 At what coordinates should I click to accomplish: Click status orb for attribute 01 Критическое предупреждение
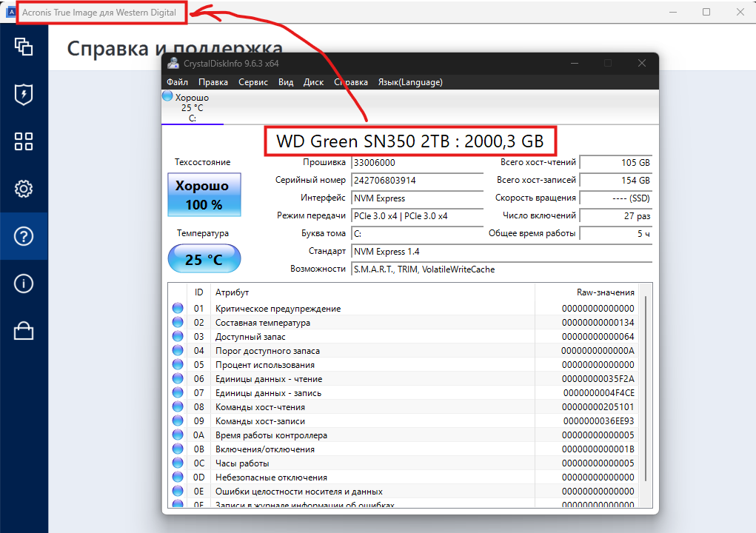178,308
